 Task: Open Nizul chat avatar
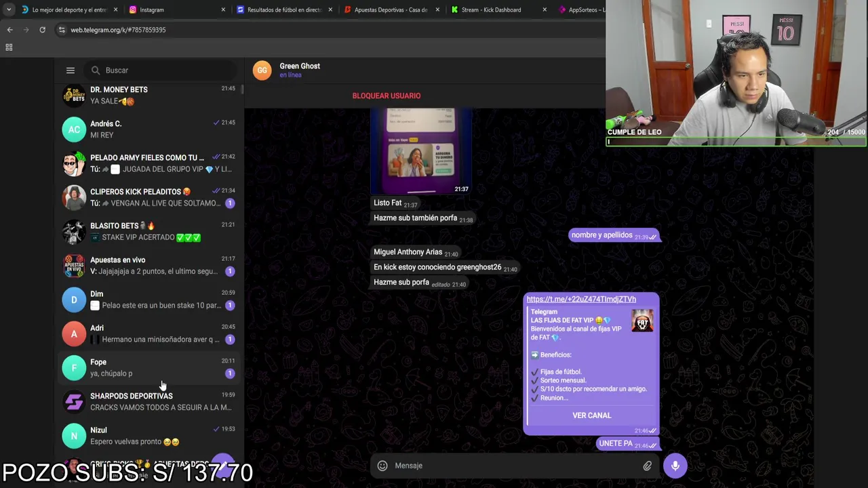pyautogui.click(x=74, y=436)
